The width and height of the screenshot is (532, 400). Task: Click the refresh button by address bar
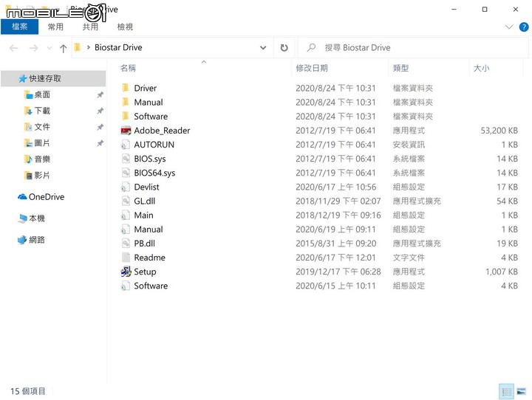[284, 48]
